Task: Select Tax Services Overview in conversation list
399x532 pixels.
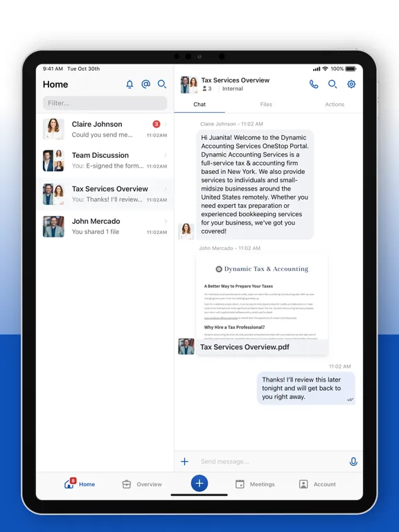Action: (x=105, y=194)
